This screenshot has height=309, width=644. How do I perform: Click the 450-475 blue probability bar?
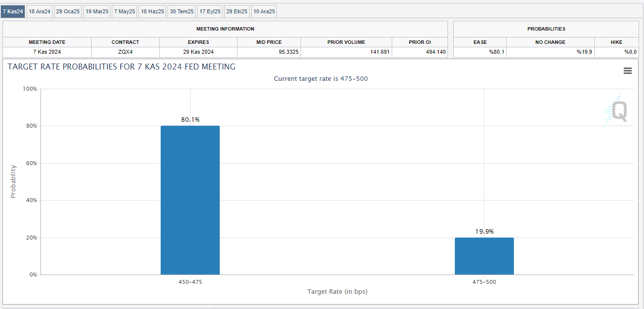190,200
